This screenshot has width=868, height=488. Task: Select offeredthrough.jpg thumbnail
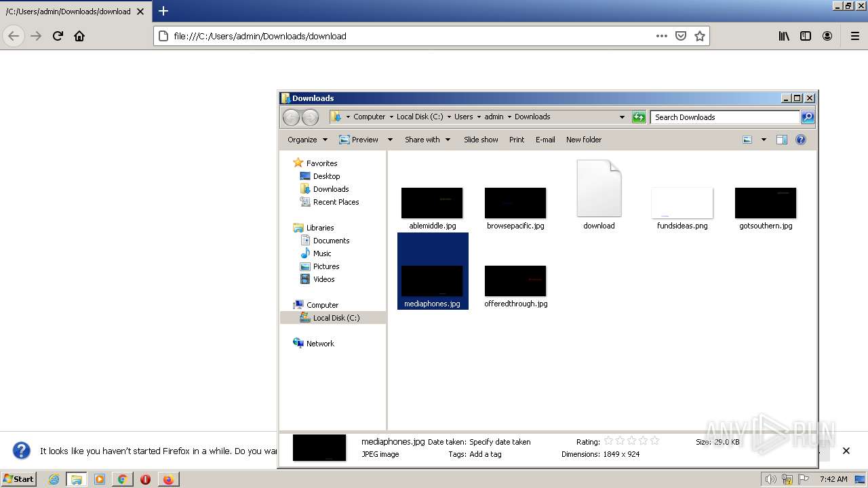pyautogui.click(x=515, y=281)
